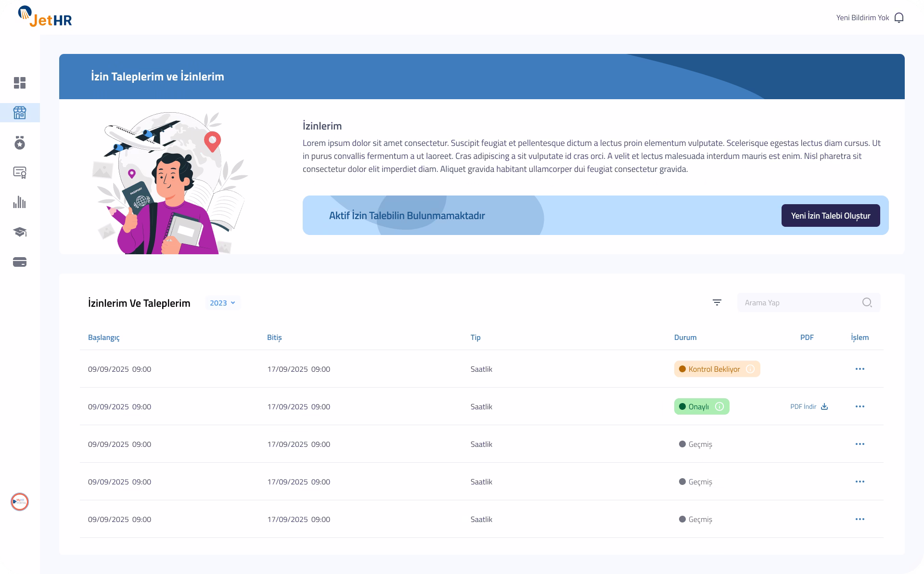The image size is (924, 574).
Task: Open the certificate sidebar icon
Action: (20, 172)
